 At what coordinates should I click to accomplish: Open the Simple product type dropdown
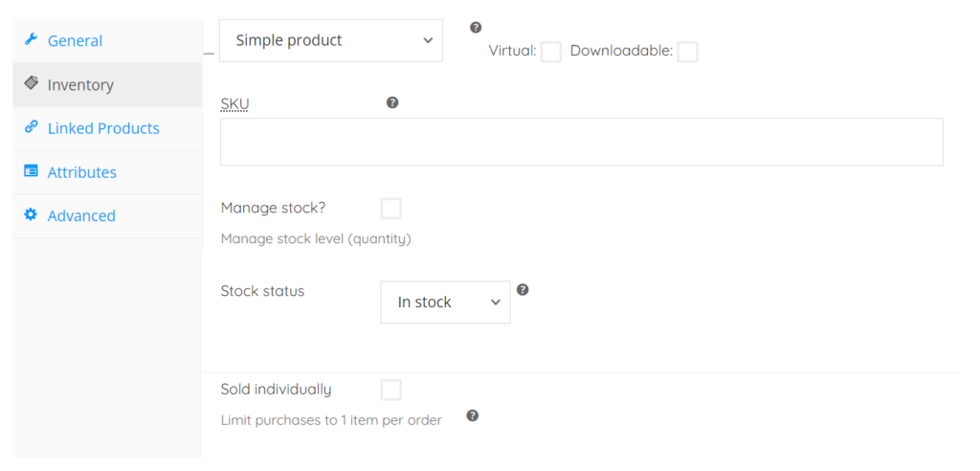coord(331,40)
